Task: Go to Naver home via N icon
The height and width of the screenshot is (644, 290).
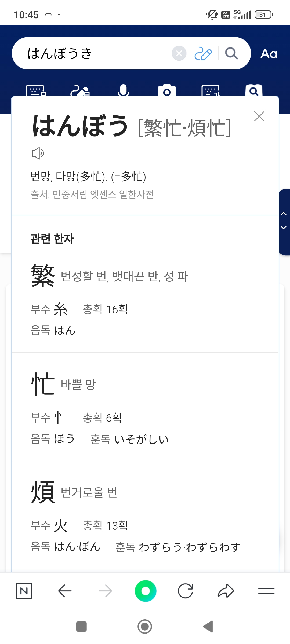Action: coord(24,591)
